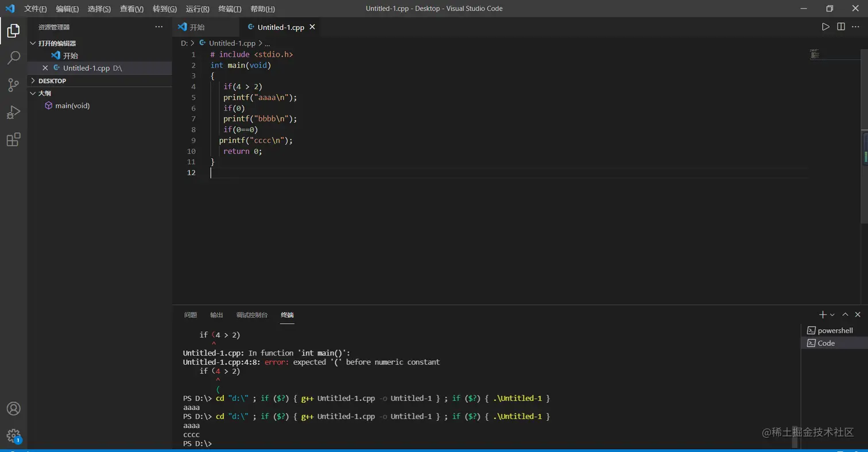Open the 终端(T) menu
The image size is (868, 452).
point(230,9)
